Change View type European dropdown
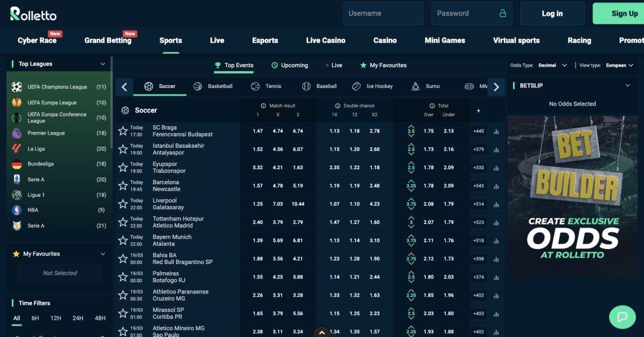Image resolution: width=644 pixels, height=337 pixels. (x=619, y=65)
